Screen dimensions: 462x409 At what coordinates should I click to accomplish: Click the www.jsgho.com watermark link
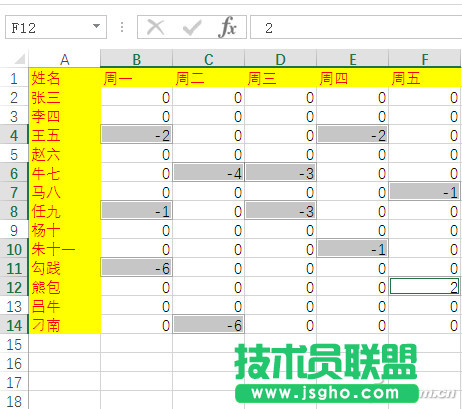coord(326,393)
